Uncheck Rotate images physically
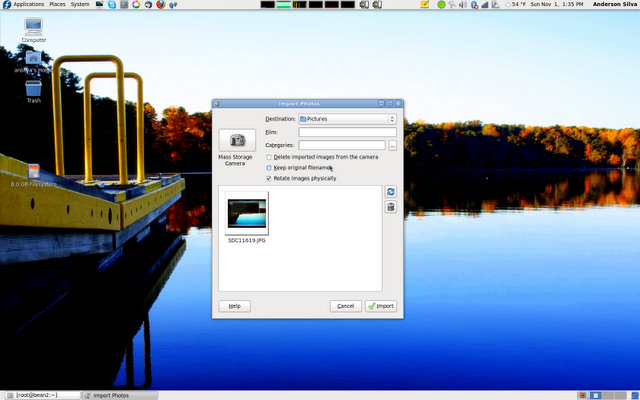This screenshot has width=640, height=400. coord(269,178)
